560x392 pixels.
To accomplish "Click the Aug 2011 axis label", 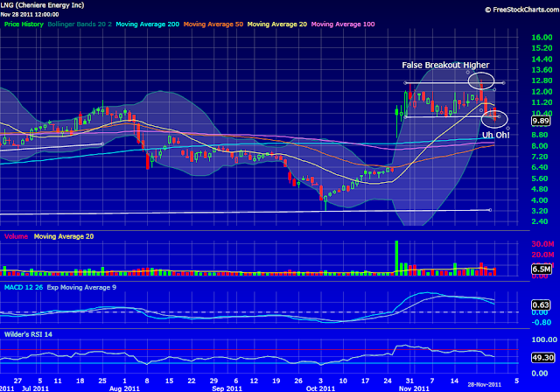I will 124,388.
